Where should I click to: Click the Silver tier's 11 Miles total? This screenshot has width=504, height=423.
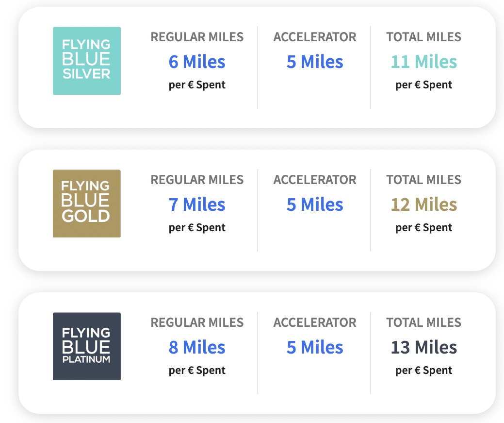coord(423,62)
